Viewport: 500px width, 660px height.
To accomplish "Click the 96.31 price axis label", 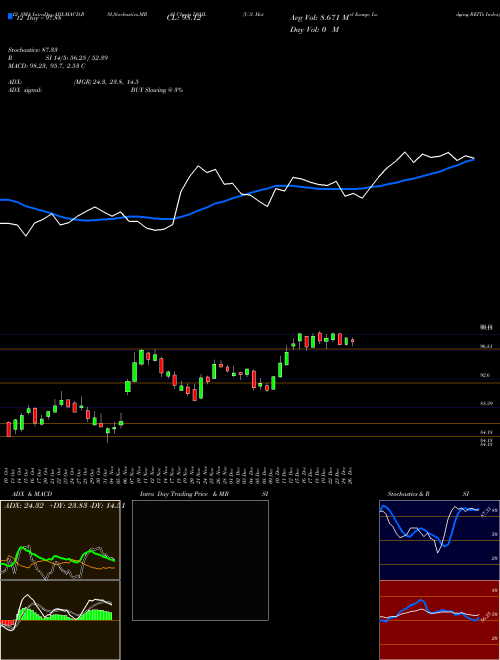I will pos(486,346).
